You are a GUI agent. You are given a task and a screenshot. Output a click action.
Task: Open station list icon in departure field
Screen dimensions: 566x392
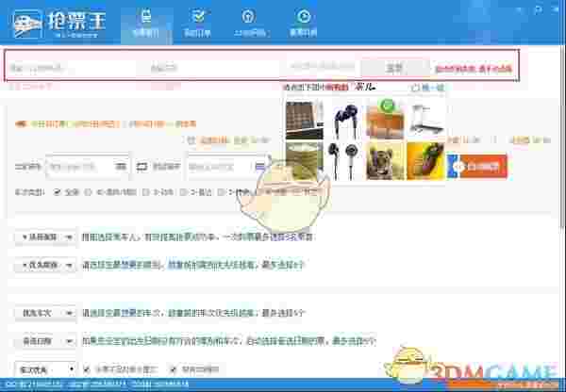click(x=121, y=167)
